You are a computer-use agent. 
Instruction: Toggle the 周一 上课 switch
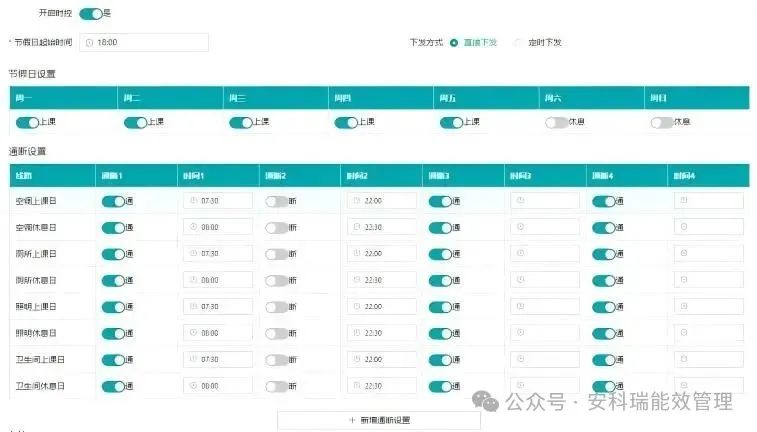click(28, 123)
